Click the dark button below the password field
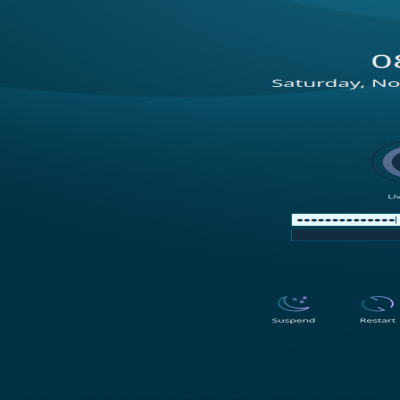This screenshot has height=400, width=400. [x=346, y=235]
